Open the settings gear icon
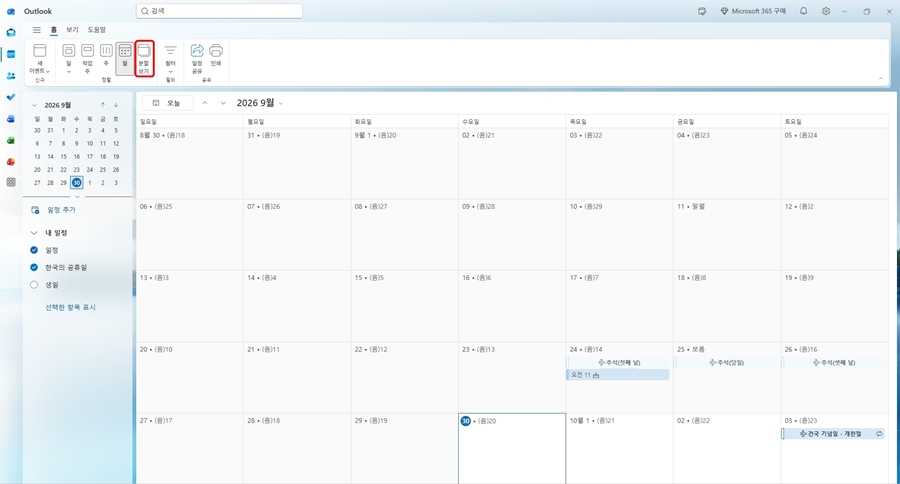 click(x=826, y=11)
